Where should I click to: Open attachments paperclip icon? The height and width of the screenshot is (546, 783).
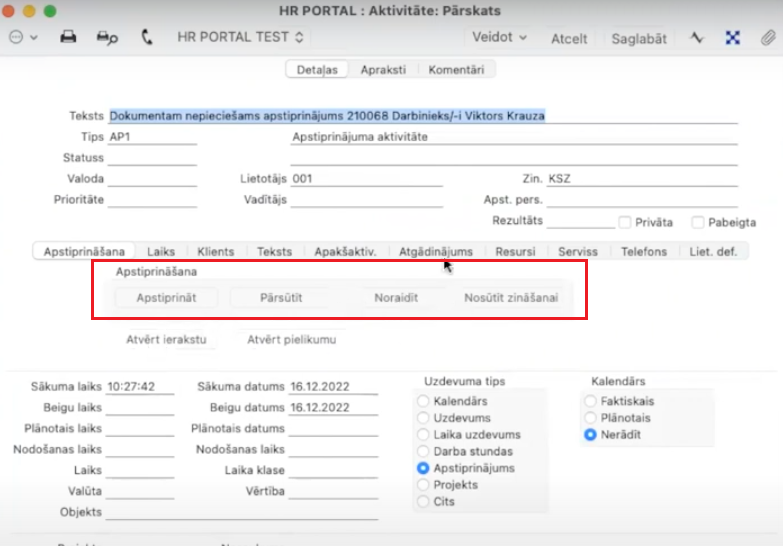pos(767,37)
